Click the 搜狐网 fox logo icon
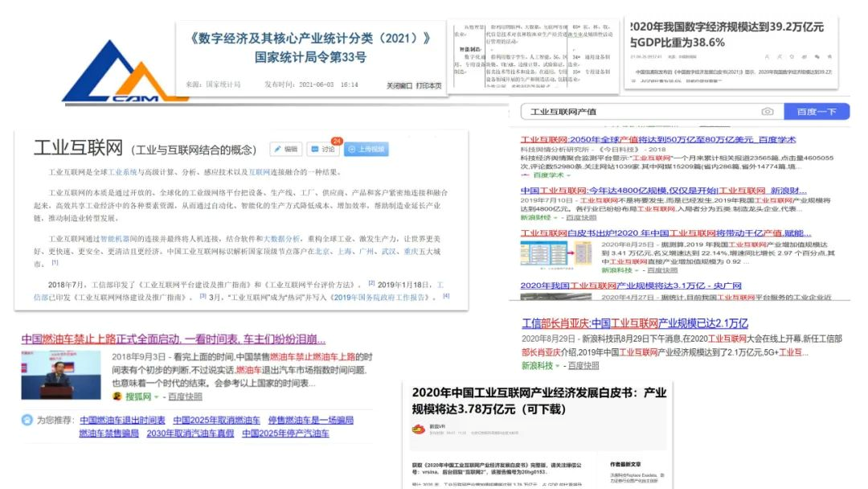 point(117,397)
